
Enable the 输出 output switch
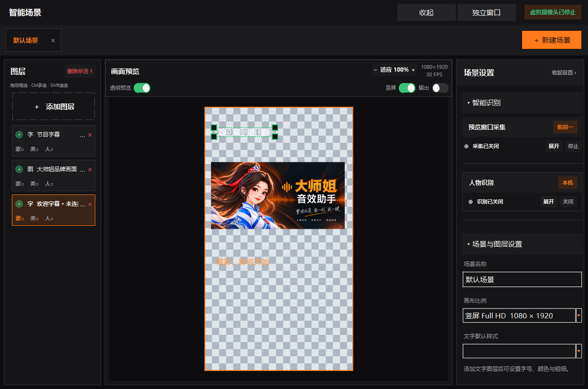(440, 88)
